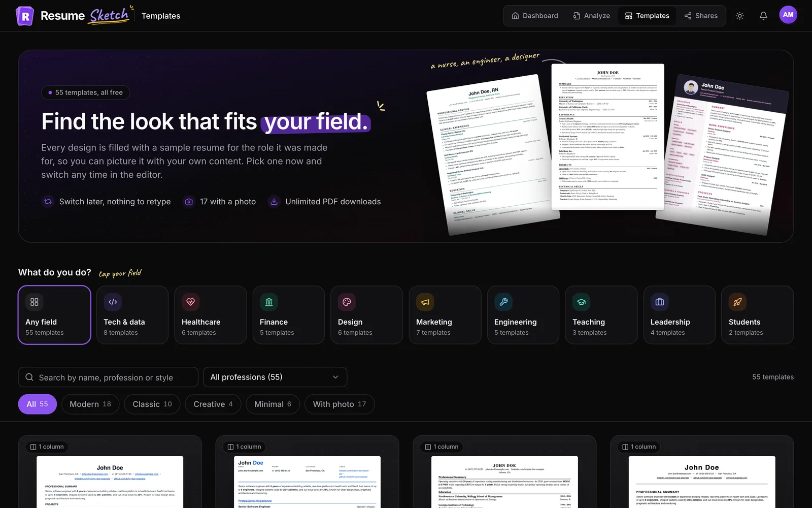Image resolution: width=812 pixels, height=508 pixels.
Task: Click the Resume Sketch logo icon
Action: [x=25, y=16]
